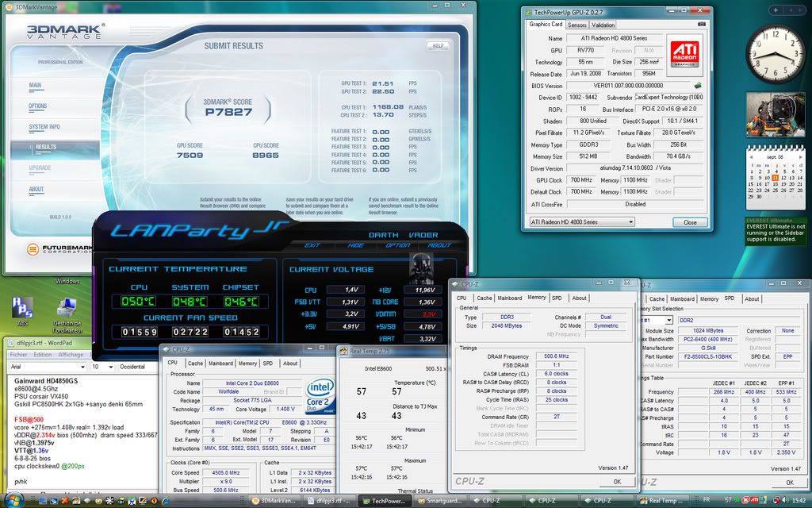This screenshot has width=812, height=508.
Task: Click the BIOS save chip icon in GPU-Z
Action: click(x=697, y=85)
